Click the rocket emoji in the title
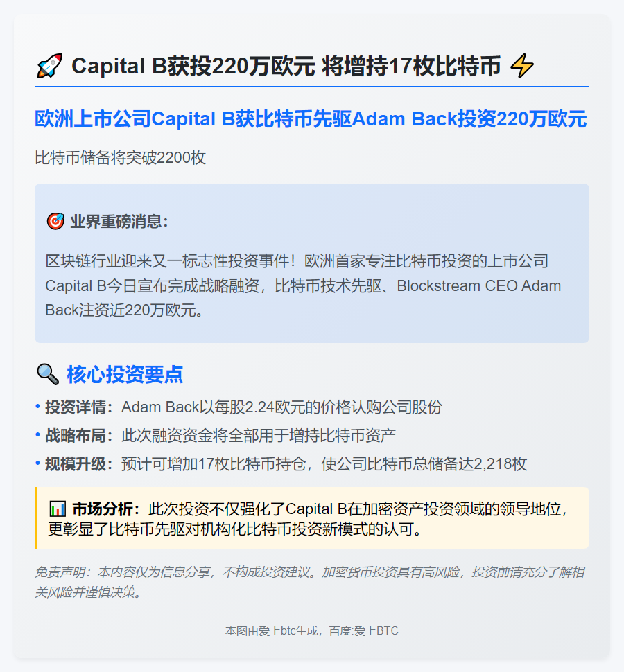The height and width of the screenshot is (672, 624). (50, 66)
